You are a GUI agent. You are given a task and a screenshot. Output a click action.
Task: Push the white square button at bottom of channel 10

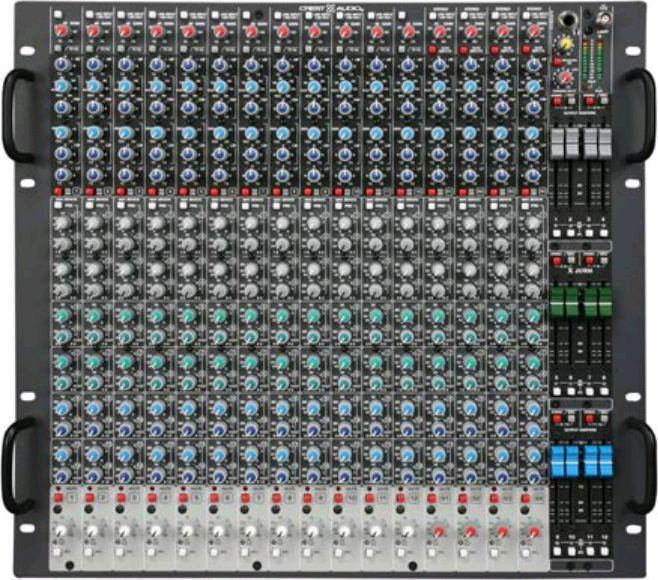[x=338, y=552]
